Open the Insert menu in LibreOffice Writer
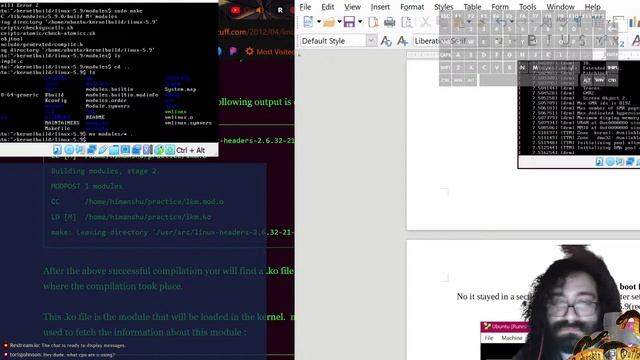The height and width of the screenshot is (360, 640). click(380, 7)
